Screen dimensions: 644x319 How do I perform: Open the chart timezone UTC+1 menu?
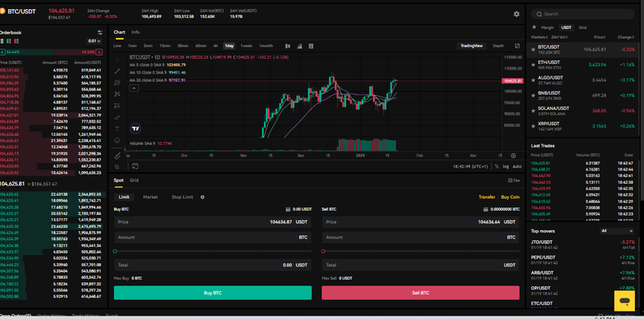(470, 166)
